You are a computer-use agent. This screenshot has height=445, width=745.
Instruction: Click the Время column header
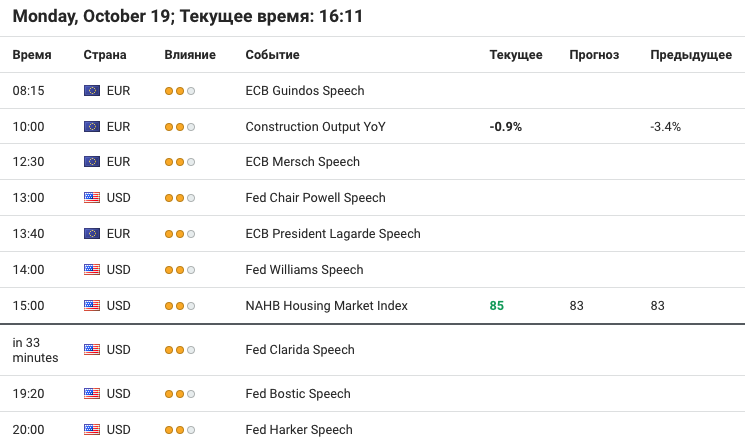point(32,55)
